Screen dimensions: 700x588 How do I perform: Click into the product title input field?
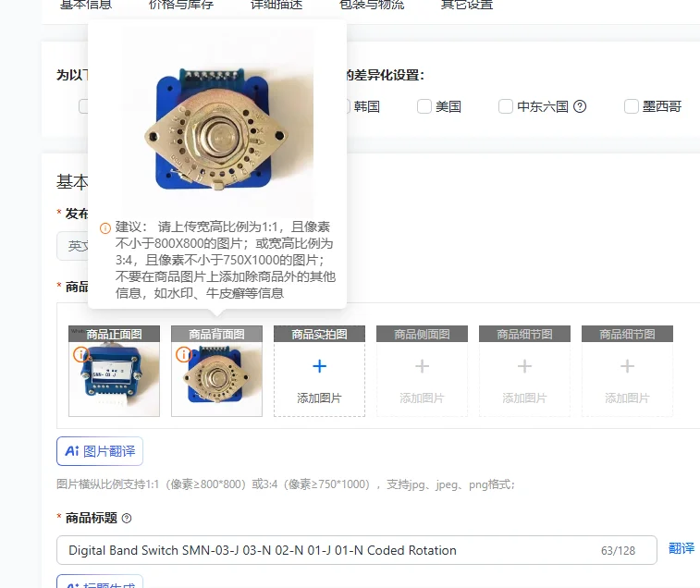(x=357, y=550)
